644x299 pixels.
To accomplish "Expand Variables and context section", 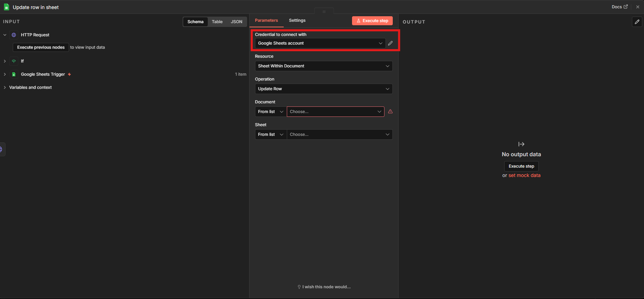I will 30,87.
